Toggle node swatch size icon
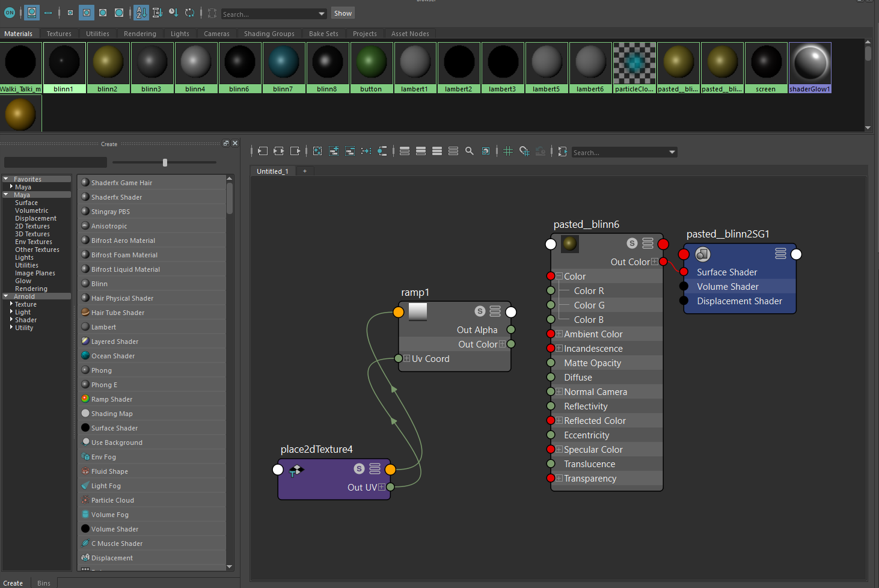 [x=486, y=152]
